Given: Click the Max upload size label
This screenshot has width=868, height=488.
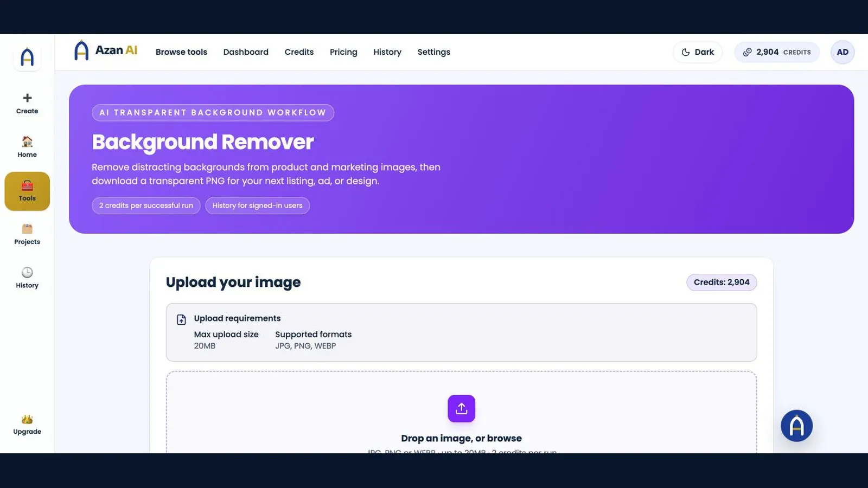Looking at the screenshot, I should pyautogui.click(x=226, y=335).
